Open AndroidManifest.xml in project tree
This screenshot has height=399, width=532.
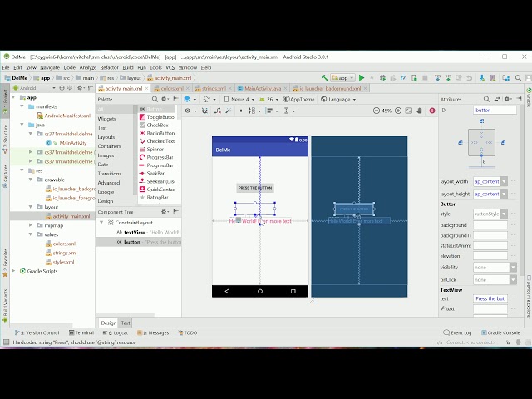(67, 116)
